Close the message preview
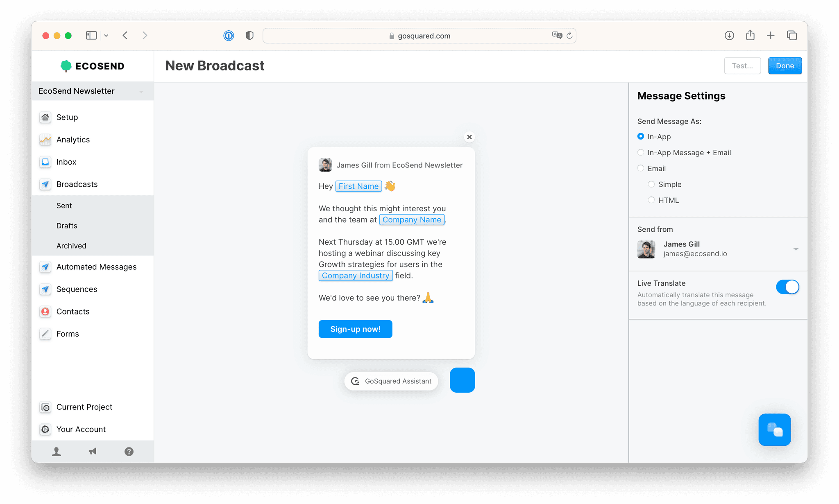The image size is (839, 504). 469,137
